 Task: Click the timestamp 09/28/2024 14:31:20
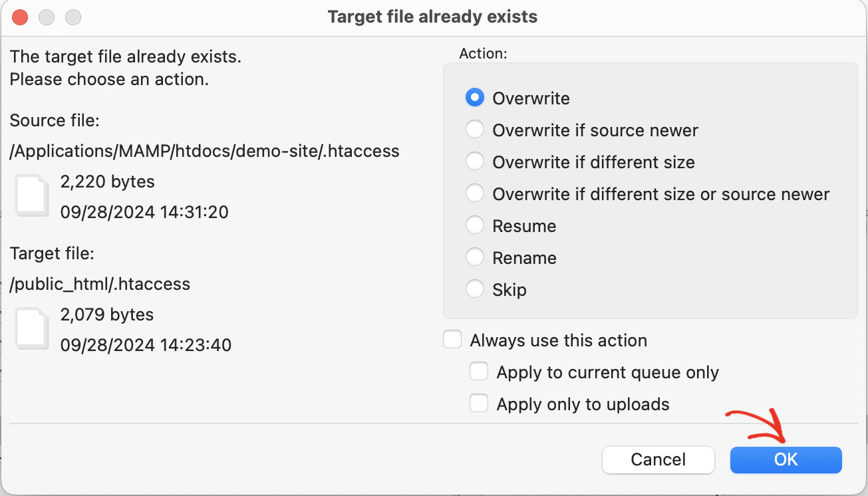[144, 212]
